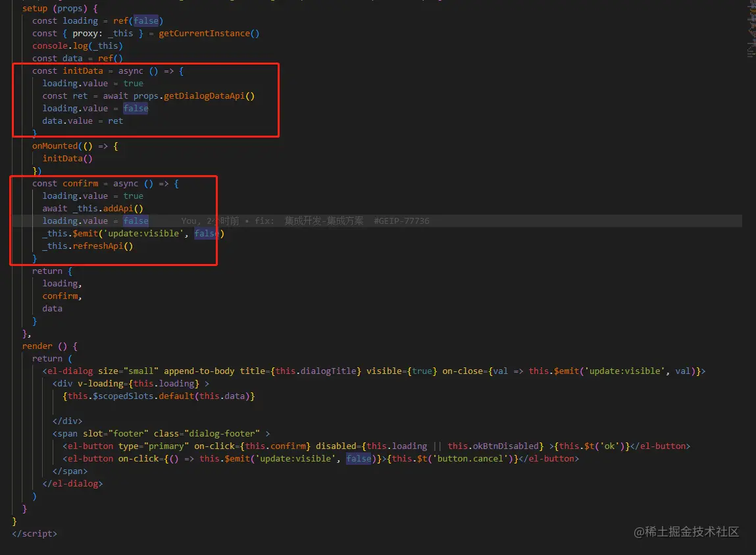Click 'ref(false)' in the const loading line
The image size is (756, 555).
pos(138,21)
